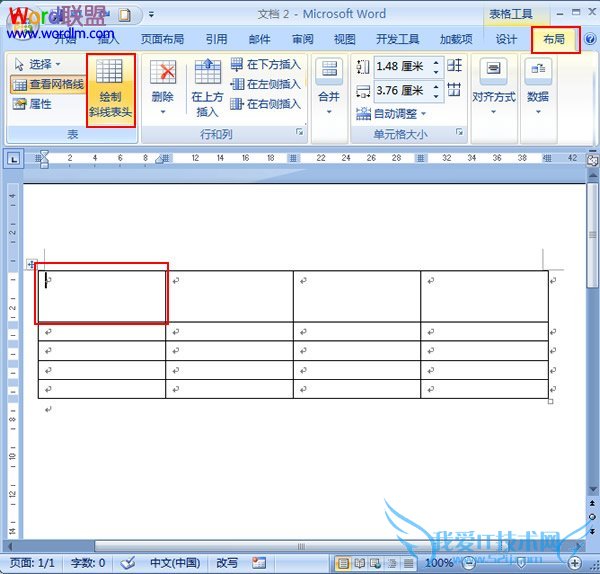Click the view ruler toggle above scrollbar

click(x=592, y=161)
